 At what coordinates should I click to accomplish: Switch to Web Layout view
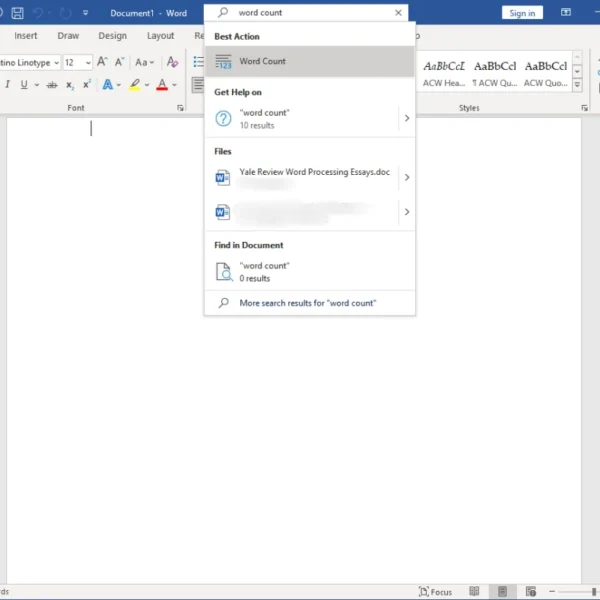(530, 592)
